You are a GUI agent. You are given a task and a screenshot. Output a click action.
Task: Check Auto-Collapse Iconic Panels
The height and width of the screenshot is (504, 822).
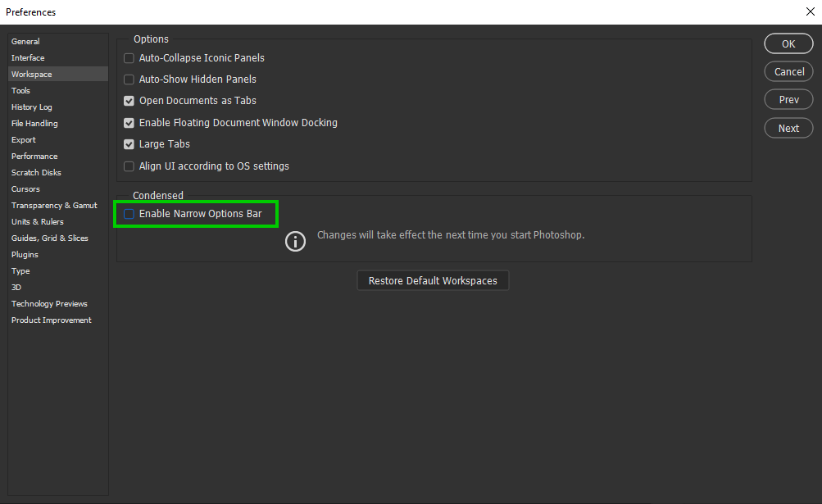coord(129,57)
